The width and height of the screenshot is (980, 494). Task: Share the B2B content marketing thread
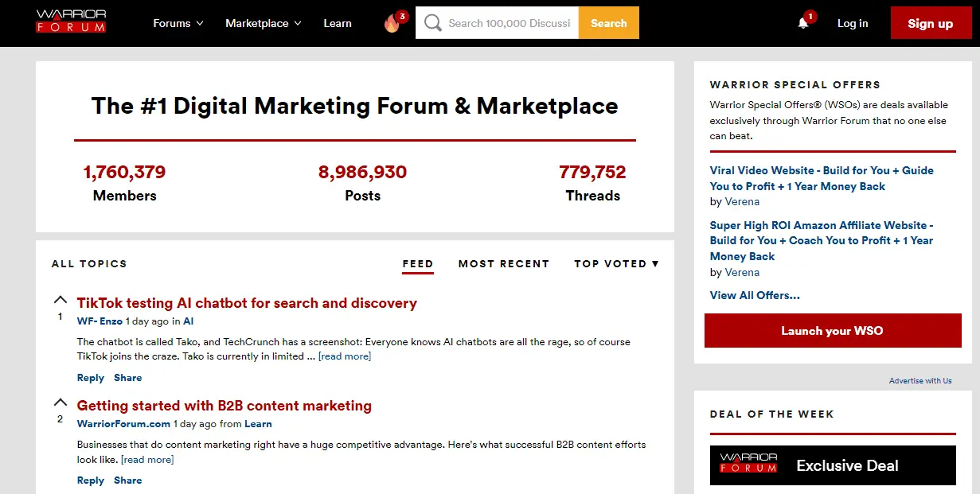128,480
